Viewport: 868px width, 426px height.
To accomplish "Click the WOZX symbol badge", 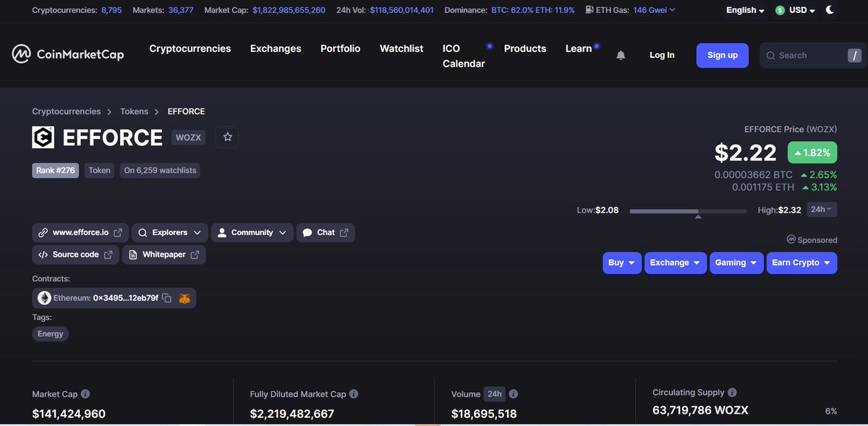I will [190, 137].
